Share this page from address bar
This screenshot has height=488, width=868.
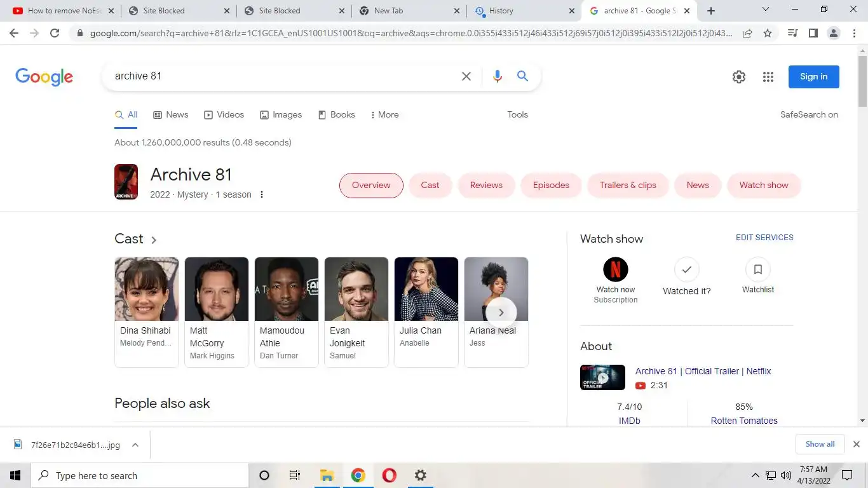[x=747, y=33]
